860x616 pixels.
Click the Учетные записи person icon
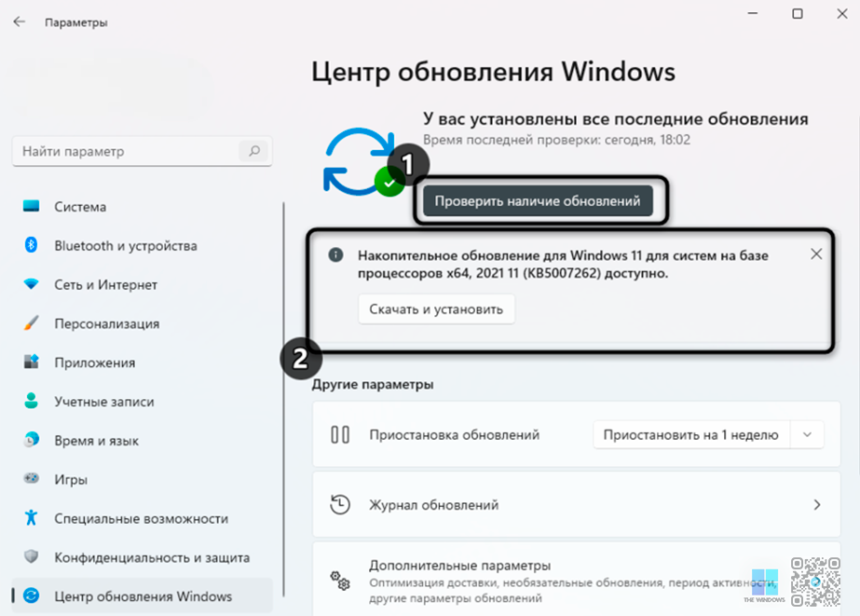pyautogui.click(x=32, y=401)
